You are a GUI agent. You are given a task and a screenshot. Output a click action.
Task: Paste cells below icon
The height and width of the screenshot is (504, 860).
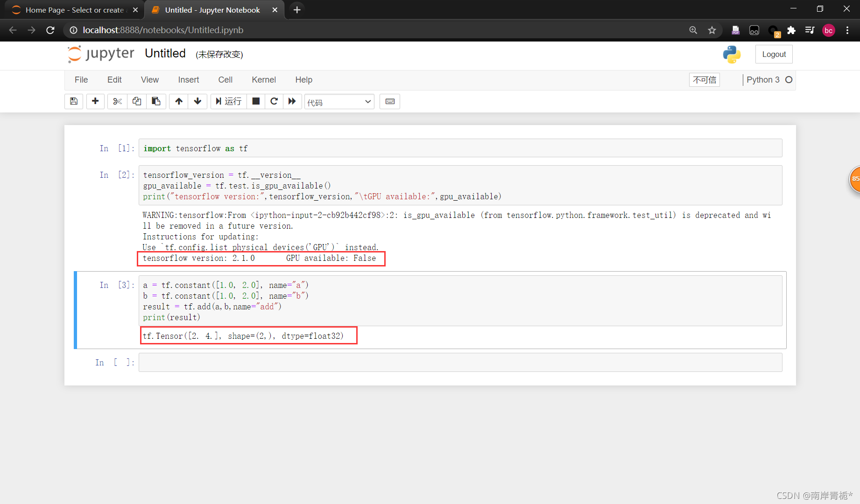pyautogui.click(x=156, y=101)
